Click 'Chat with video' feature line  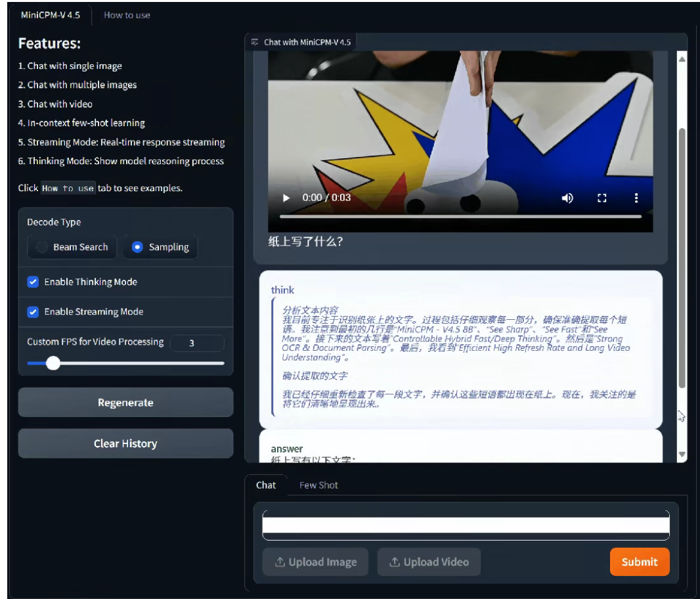[55, 104]
